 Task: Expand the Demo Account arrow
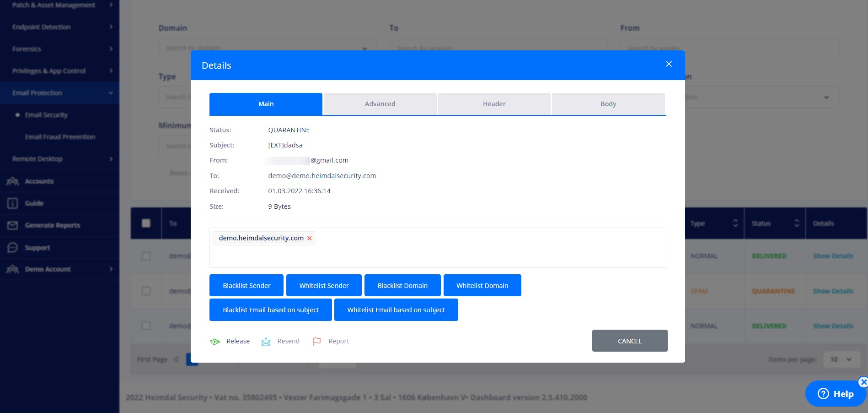[x=111, y=269]
